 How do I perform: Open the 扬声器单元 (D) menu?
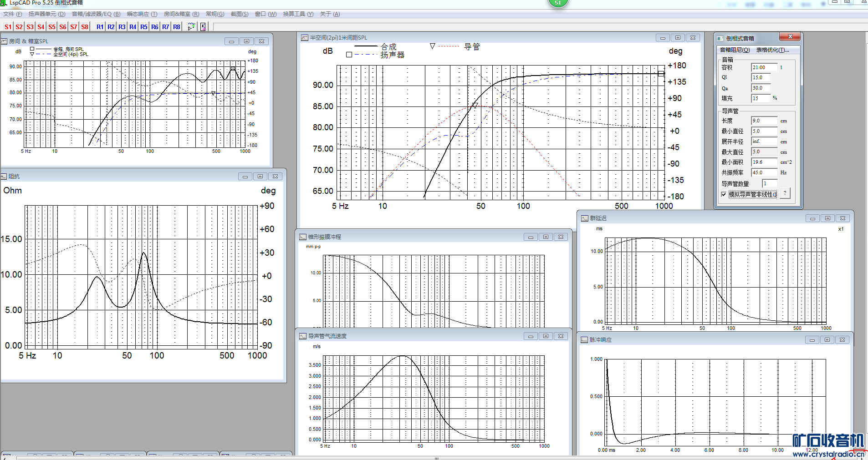[x=47, y=14]
